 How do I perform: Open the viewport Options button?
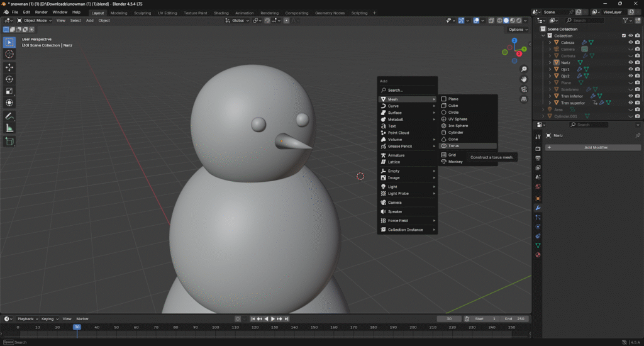[517, 30]
